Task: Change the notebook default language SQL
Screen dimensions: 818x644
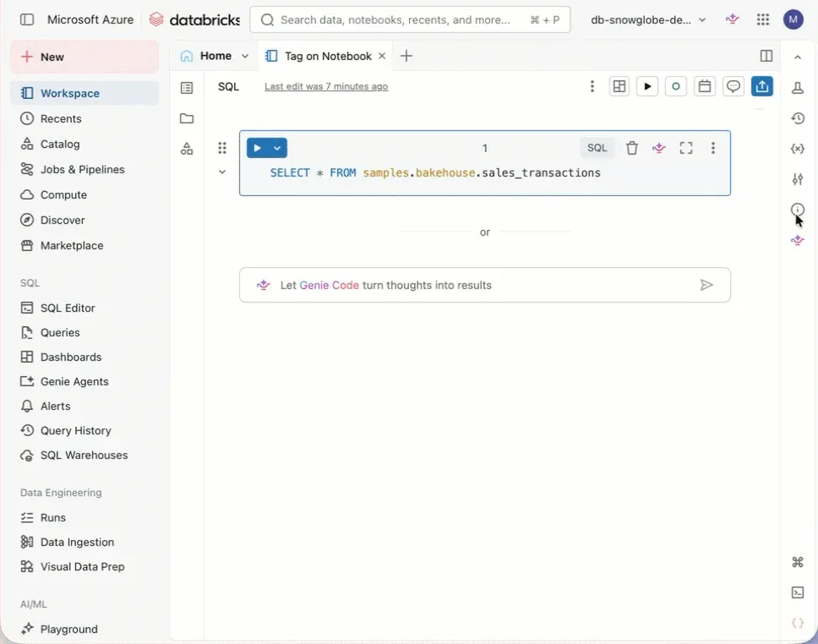Action: [x=228, y=87]
